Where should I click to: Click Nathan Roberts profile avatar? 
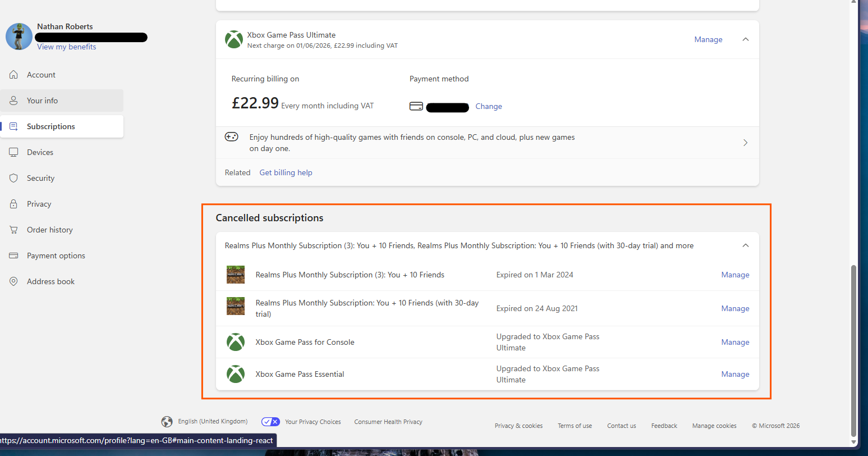(x=19, y=37)
